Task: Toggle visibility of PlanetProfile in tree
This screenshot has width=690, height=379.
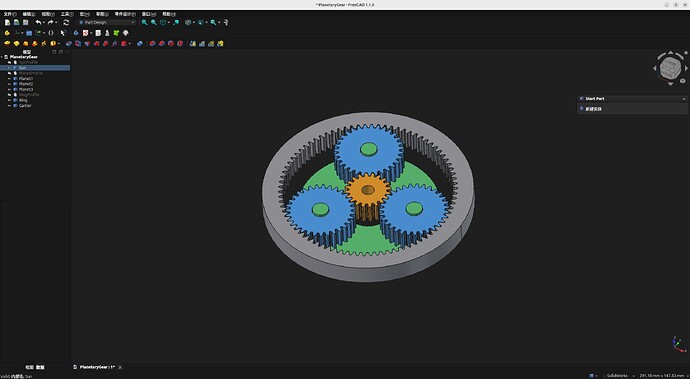Action: (9, 73)
